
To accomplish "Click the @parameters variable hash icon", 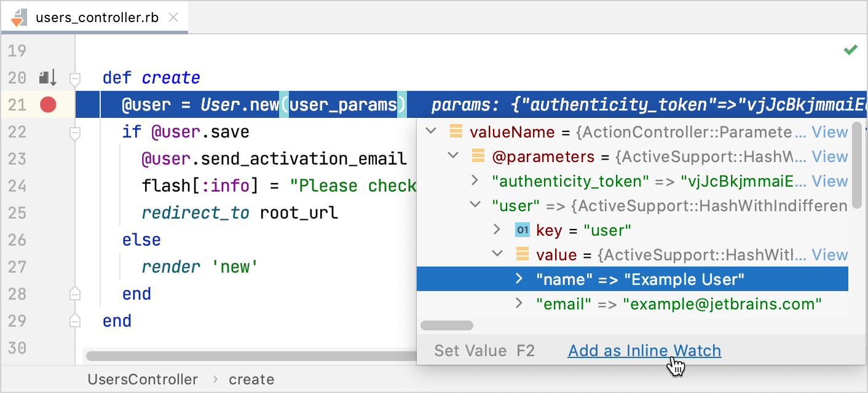I will tap(478, 157).
